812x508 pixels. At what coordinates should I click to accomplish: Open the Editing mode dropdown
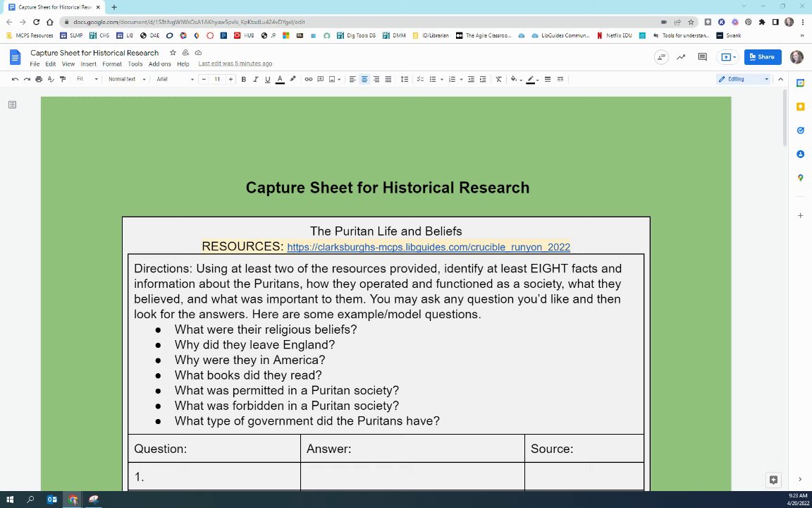[744, 79]
